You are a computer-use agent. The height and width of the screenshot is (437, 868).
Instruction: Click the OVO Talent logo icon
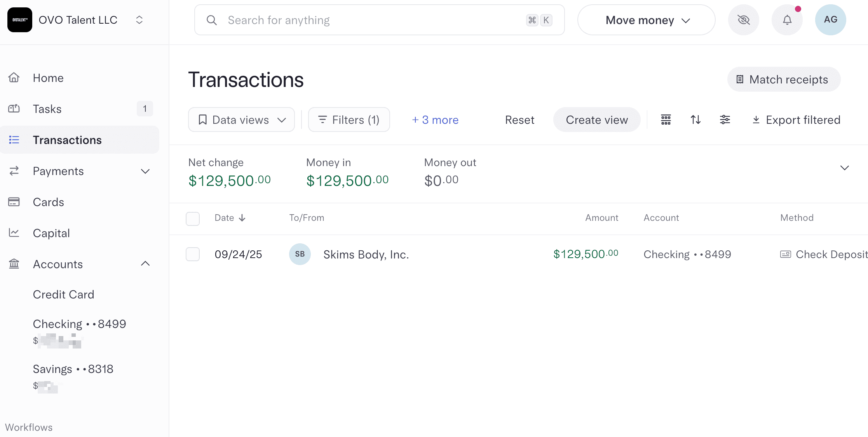[20, 20]
